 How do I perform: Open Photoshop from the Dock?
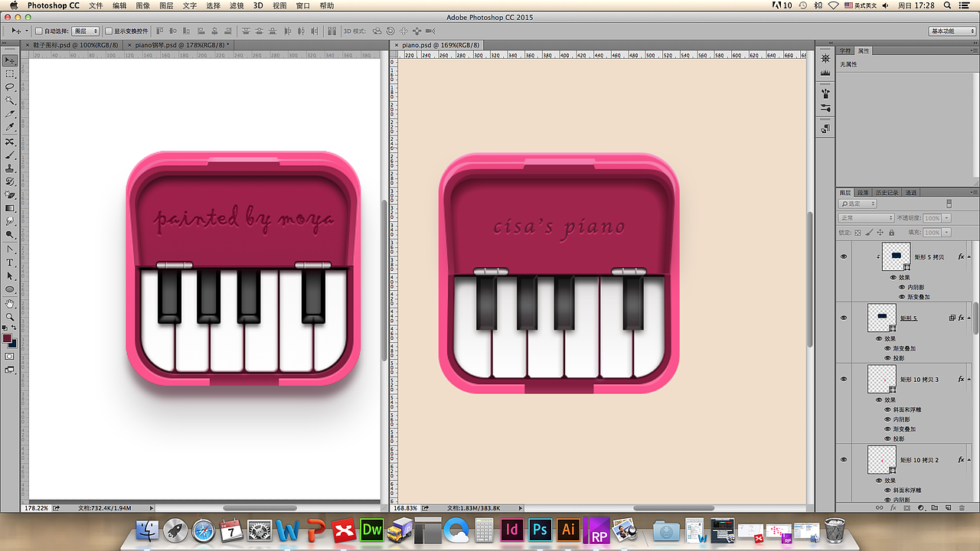click(x=540, y=529)
